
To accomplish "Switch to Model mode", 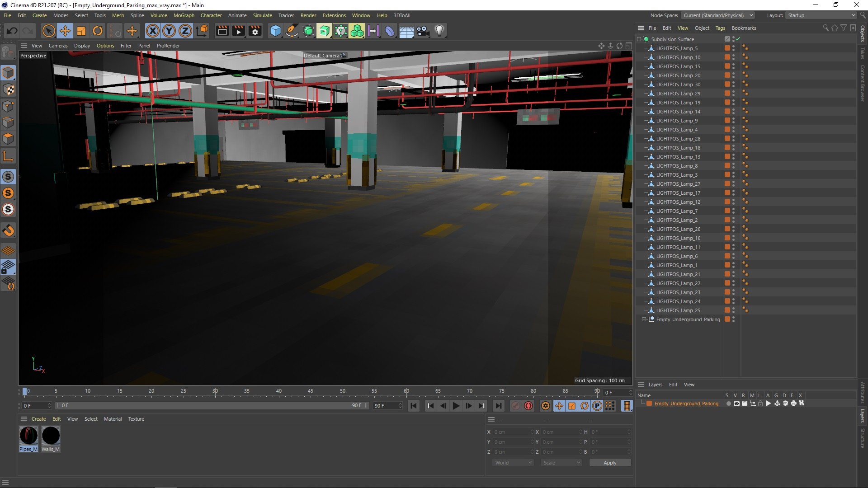I will pos(8,73).
